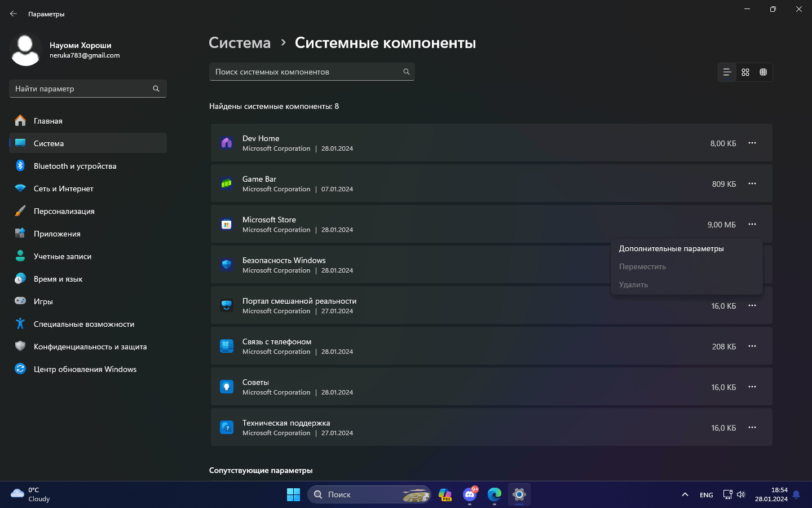812x508 pixels.
Task: Click the search magnifier in component search
Action: click(x=406, y=72)
